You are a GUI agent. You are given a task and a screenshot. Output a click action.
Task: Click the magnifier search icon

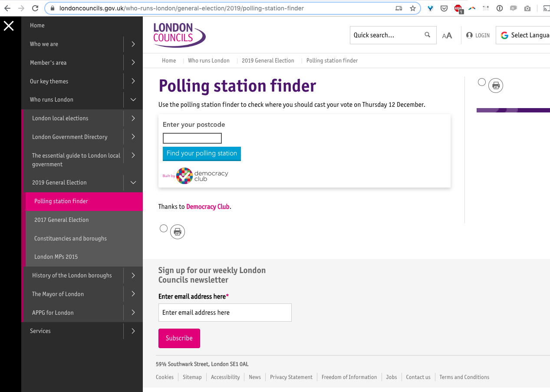[428, 35]
